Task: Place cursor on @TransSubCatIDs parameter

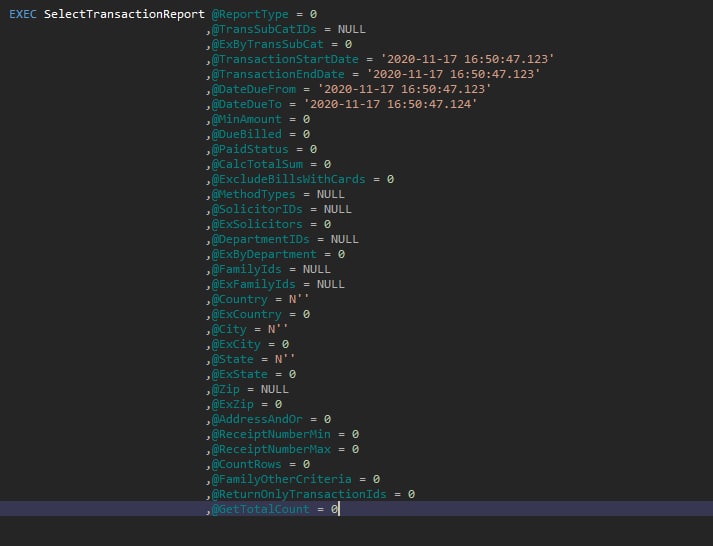Action: (x=264, y=29)
